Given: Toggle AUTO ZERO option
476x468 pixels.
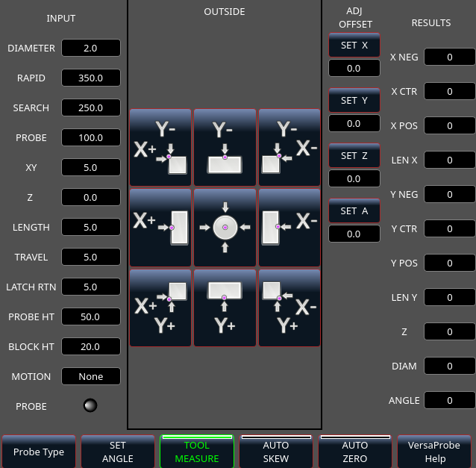Looking at the screenshot, I should [355, 452].
